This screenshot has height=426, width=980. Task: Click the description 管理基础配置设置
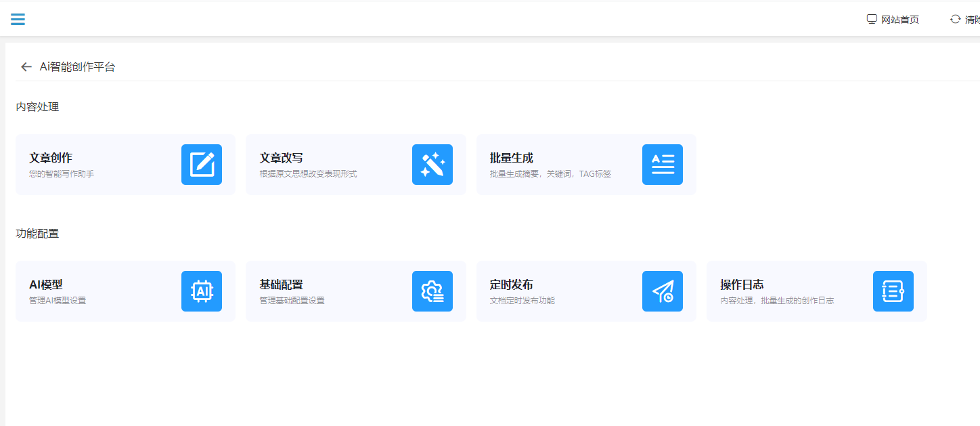(292, 301)
